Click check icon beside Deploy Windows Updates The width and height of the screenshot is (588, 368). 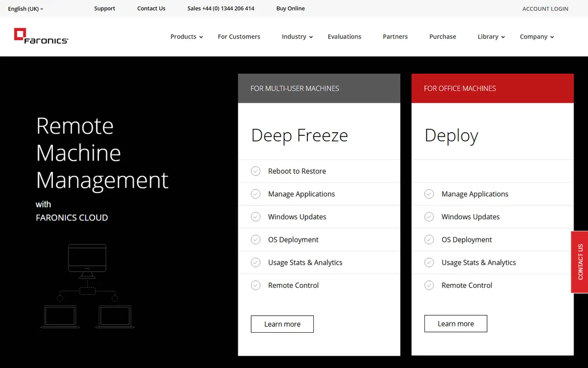tap(429, 217)
